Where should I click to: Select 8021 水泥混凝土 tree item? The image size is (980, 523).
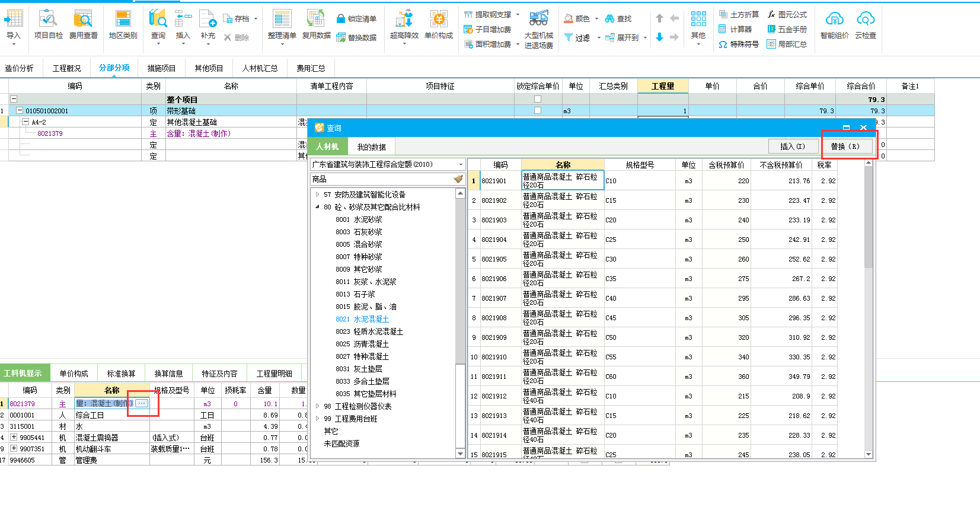[362, 319]
